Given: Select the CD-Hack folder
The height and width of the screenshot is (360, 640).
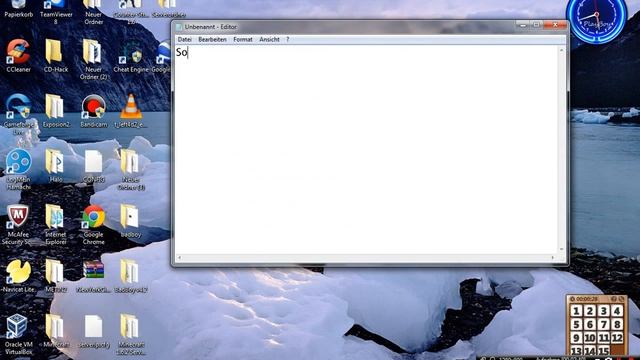Looking at the screenshot, I should click(x=56, y=56).
